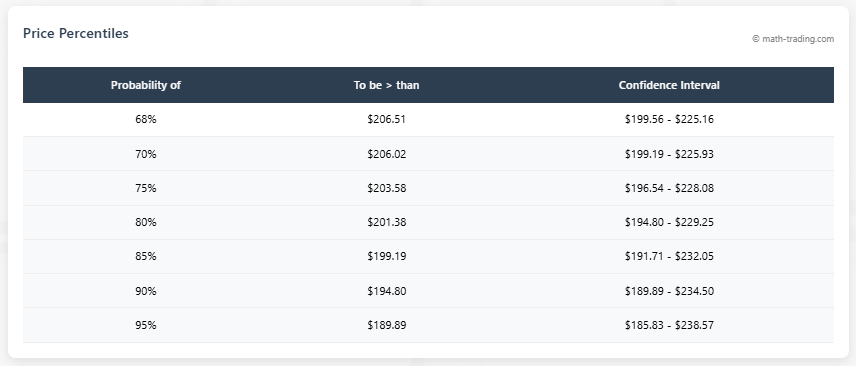Select the Confidence Interval column header

point(669,85)
